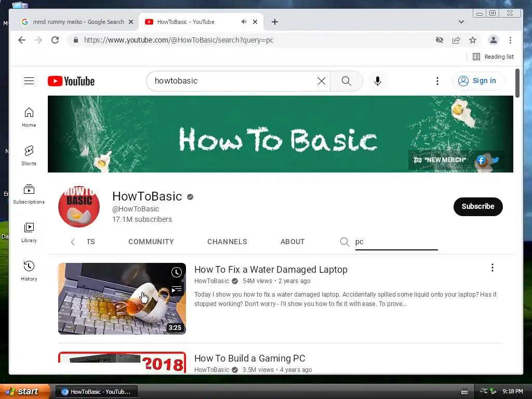Open How To Fix a Water Damaged Laptop title
This screenshot has width=532, height=399.
[271, 270]
